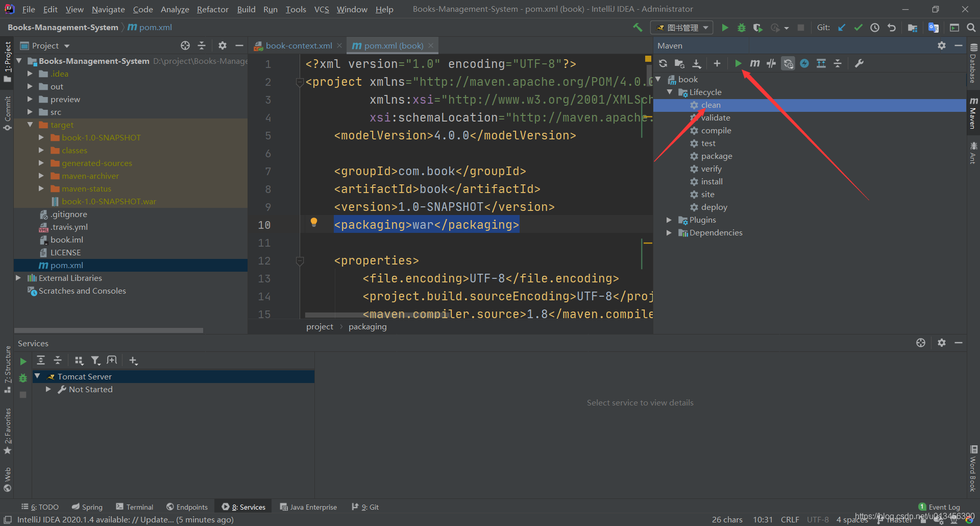Screen dimensions: 980x526
Task: Click CRLF line separator status
Action: point(790,519)
